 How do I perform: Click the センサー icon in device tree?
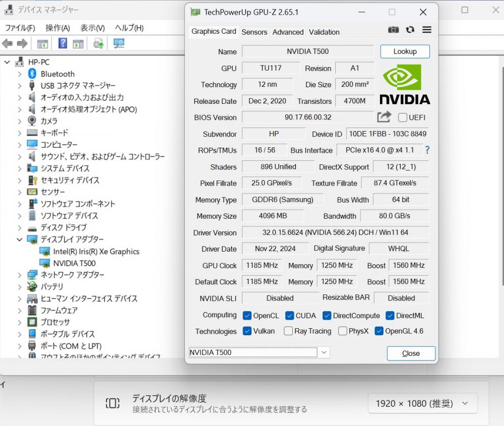[x=32, y=192]
